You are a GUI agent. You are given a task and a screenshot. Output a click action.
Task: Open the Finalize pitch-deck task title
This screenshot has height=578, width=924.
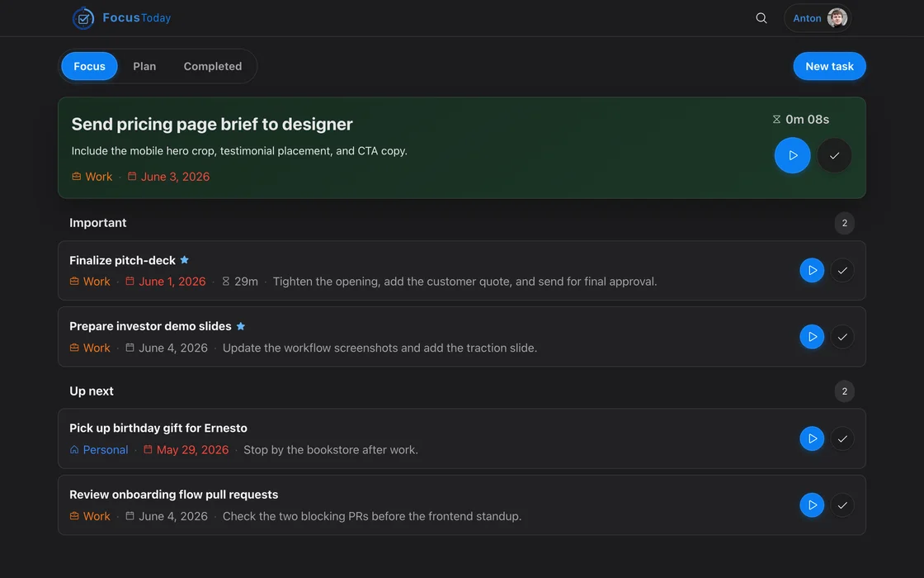pos(123,260)
